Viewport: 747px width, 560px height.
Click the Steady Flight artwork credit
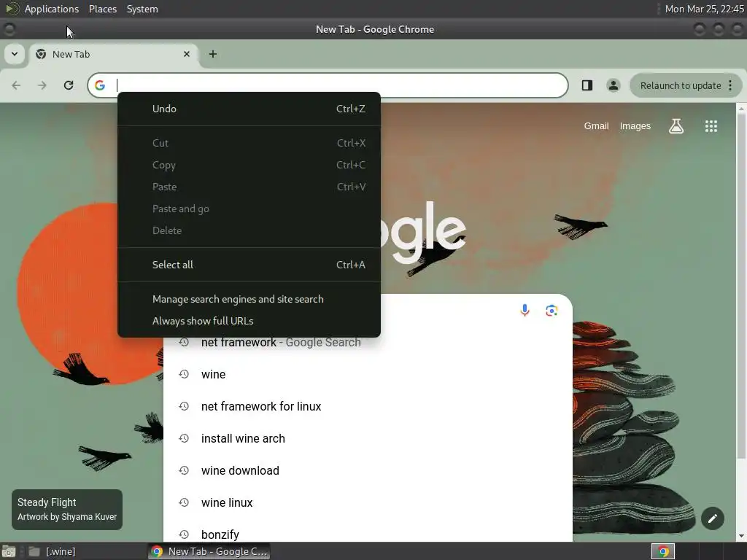click(x=67, y=510)
